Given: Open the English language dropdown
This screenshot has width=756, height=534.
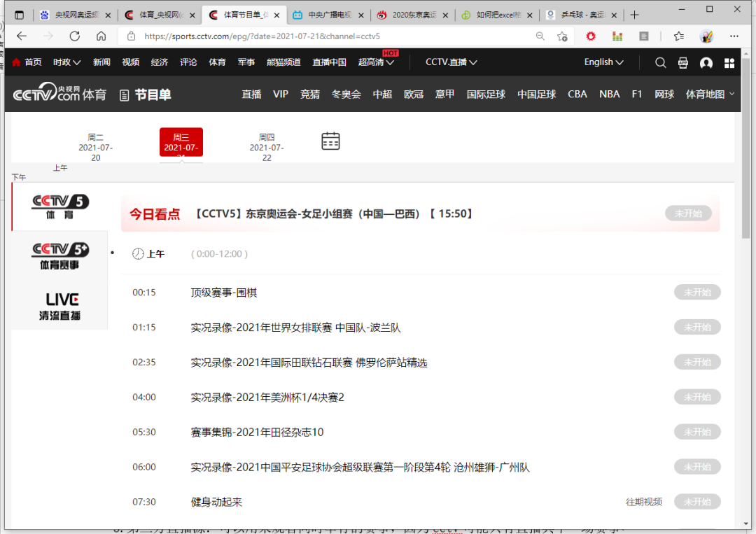Looking at the screenshot, I should click(x=603, y=62).
